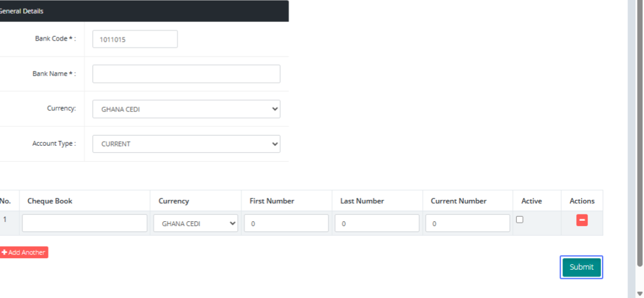This screenshot has width=644, height=298.
Task: Click the Active column header
Action: [531, 201]
